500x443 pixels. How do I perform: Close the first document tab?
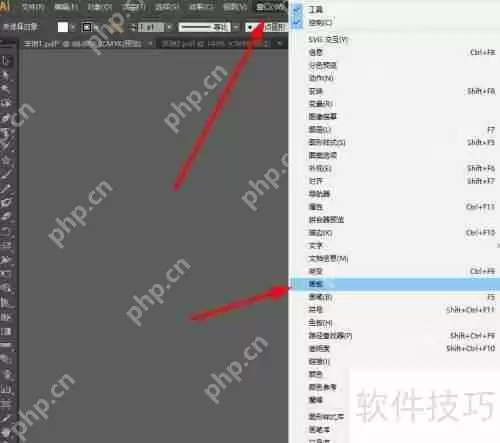point(150,44)
